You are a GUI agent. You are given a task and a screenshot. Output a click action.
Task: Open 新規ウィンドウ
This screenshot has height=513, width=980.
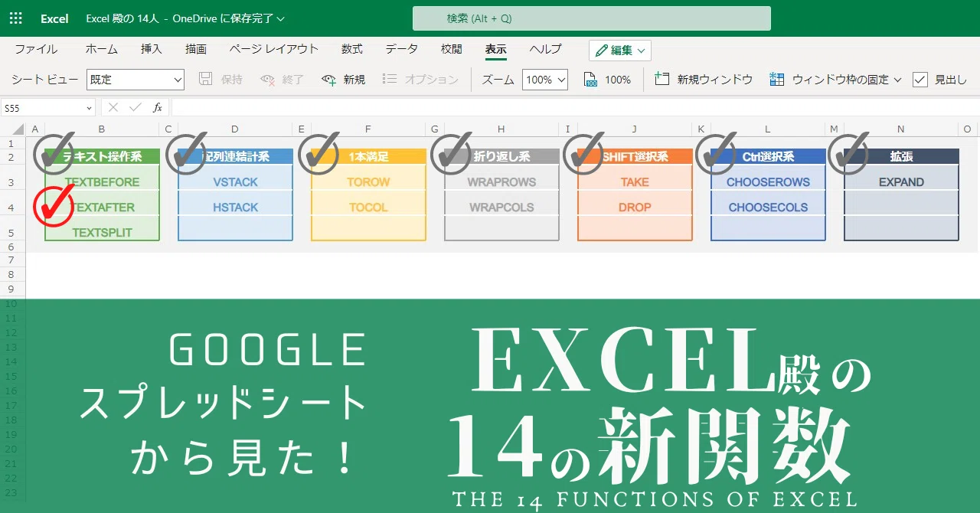704,80
